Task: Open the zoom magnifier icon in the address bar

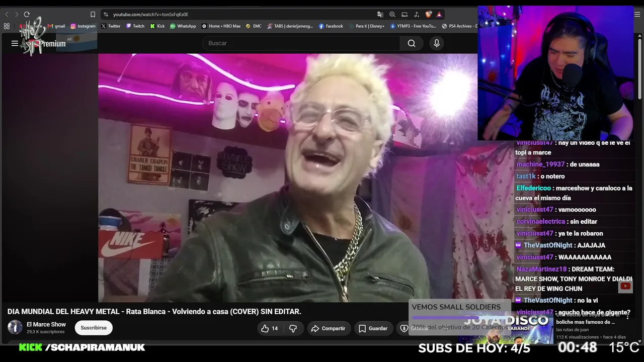Action: [x=392, y=14]
